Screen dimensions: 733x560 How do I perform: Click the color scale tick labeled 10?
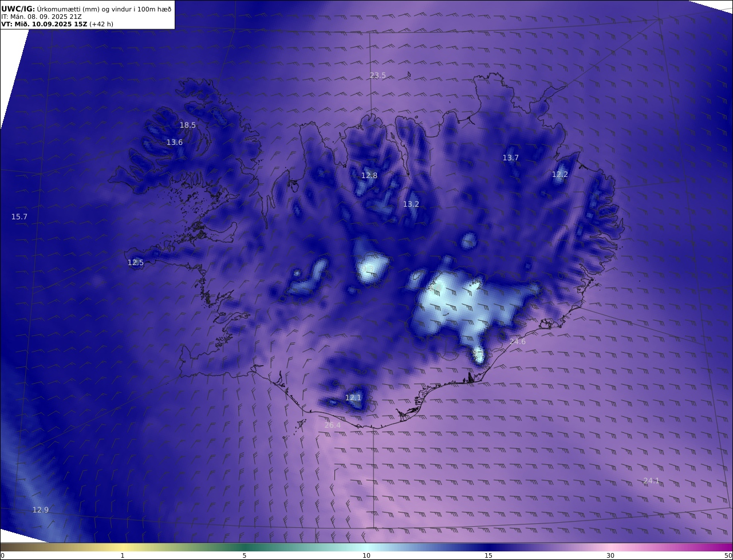pos(366,555)
